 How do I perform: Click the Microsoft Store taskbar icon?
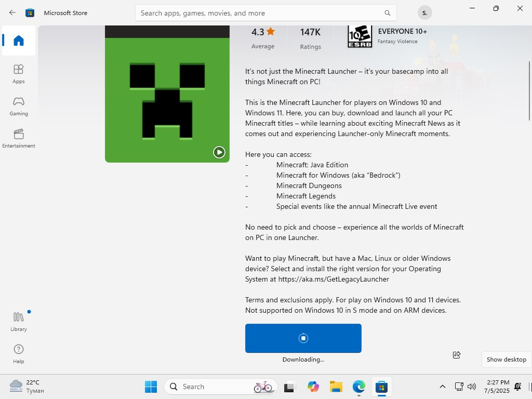(x=382, y=387)
